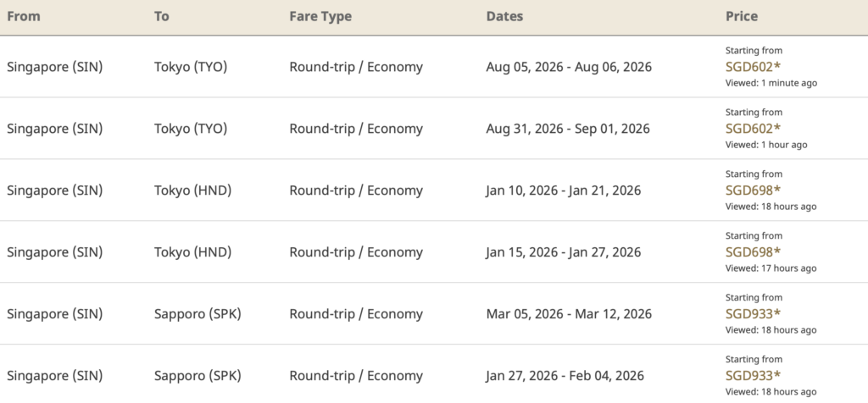Click the "Viewed: 1 minute ago" label
The width and height of the screenshot is (868, 403).
pos(771,83)
